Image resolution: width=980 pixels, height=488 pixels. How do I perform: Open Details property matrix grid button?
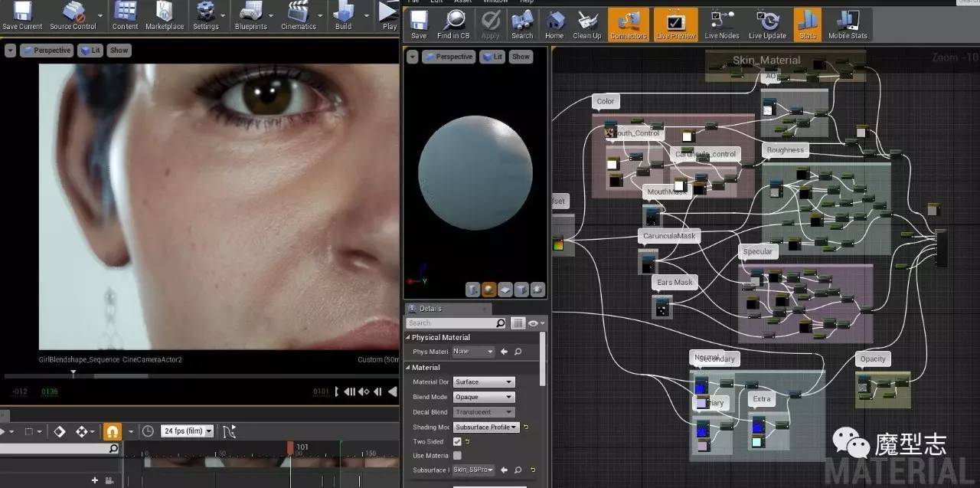click(x=518, y=323)
